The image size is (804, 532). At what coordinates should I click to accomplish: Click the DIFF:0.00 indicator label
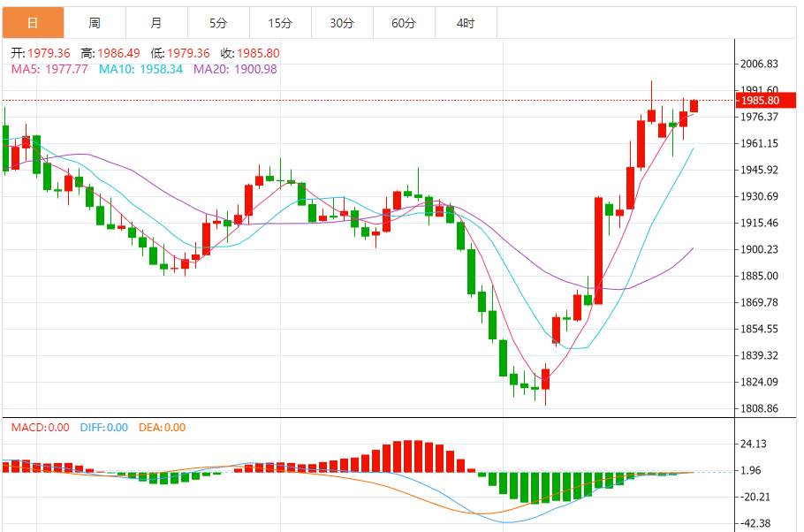[103, 428]
